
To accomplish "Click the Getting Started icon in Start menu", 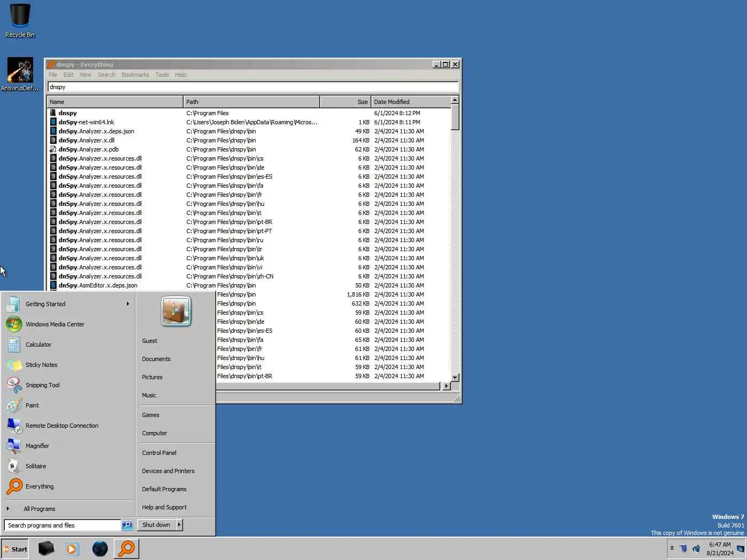I will [14, 304].
